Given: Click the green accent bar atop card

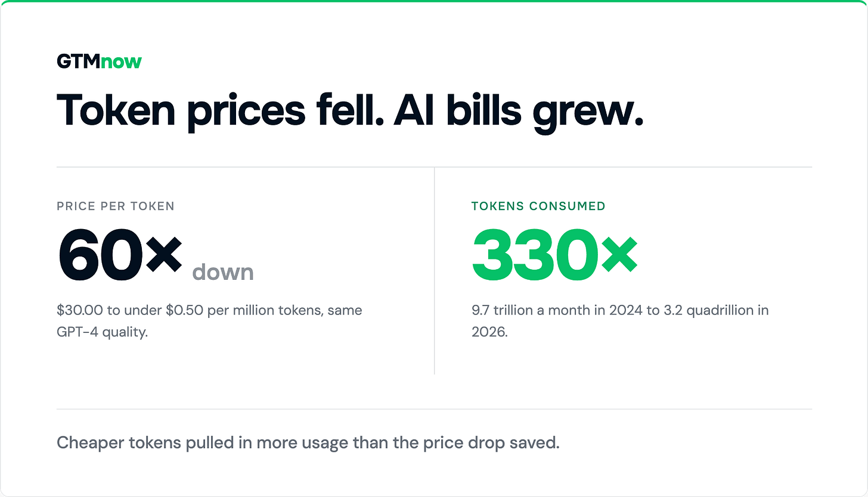Looking at the screenshot, I should click(x=434, y=1).
